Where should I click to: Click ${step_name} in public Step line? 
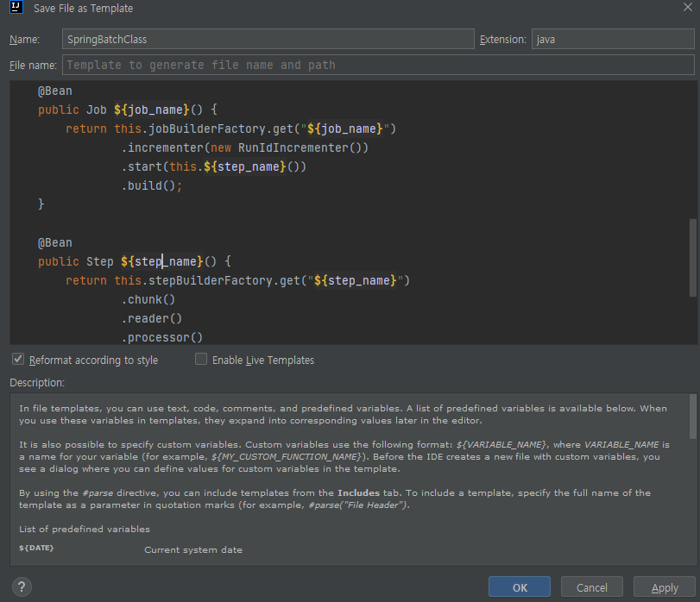(x=162, y=261)
